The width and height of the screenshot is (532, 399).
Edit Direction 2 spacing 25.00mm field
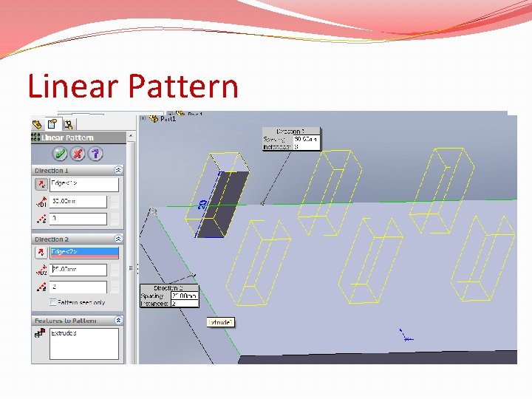[78, 270]
